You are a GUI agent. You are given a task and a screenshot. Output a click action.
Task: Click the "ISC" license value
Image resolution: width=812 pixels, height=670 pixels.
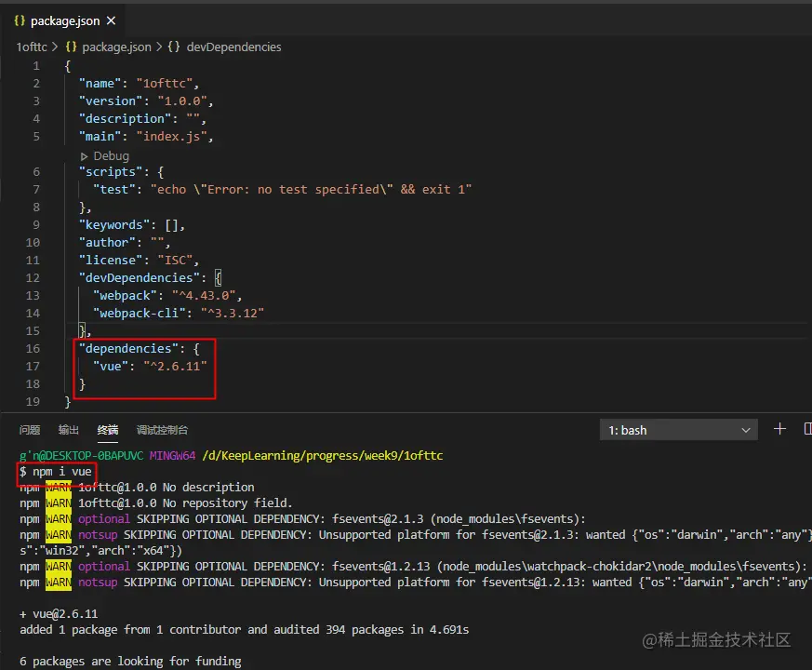coord(175,261)
